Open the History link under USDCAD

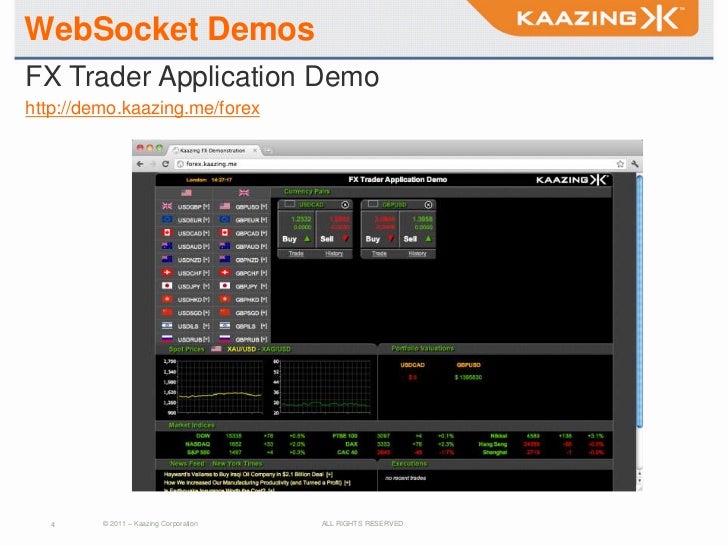pyautogui.click(x=334, y=254)
